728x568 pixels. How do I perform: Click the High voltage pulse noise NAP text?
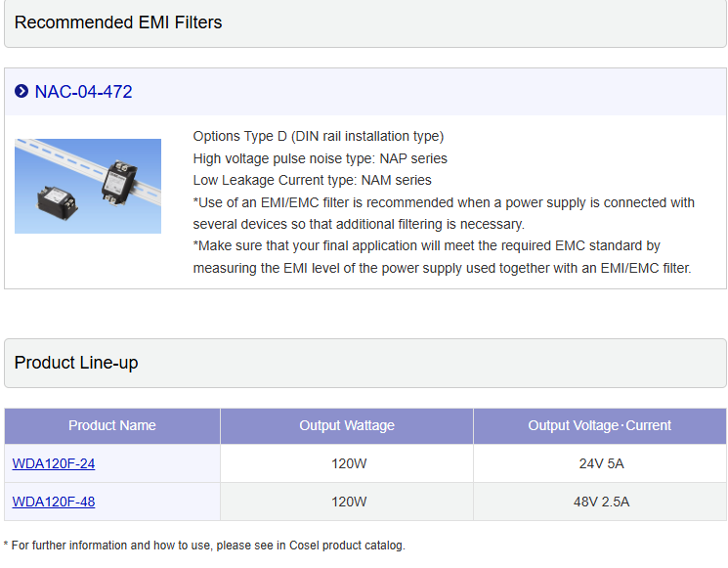(320, 158)
